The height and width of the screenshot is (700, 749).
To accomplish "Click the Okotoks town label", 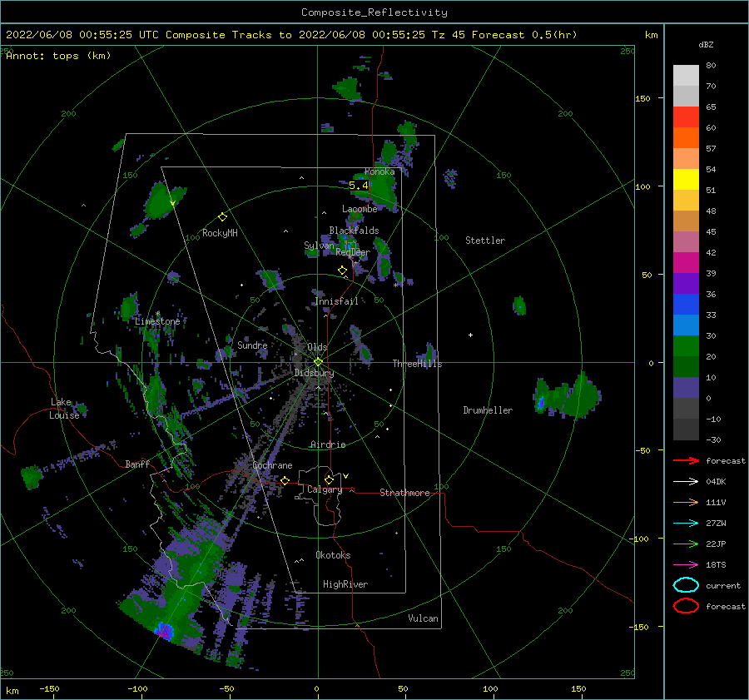I will point(333,555).
